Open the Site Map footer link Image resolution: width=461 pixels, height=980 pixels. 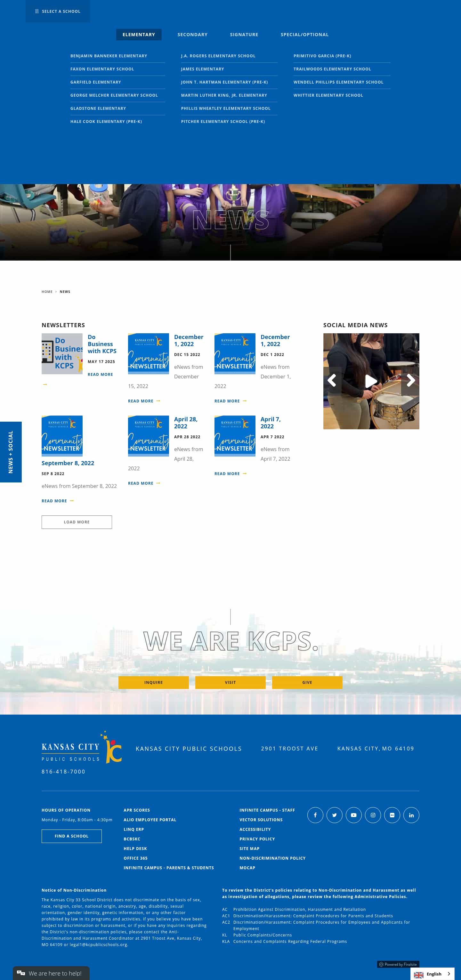coord(249,849)
